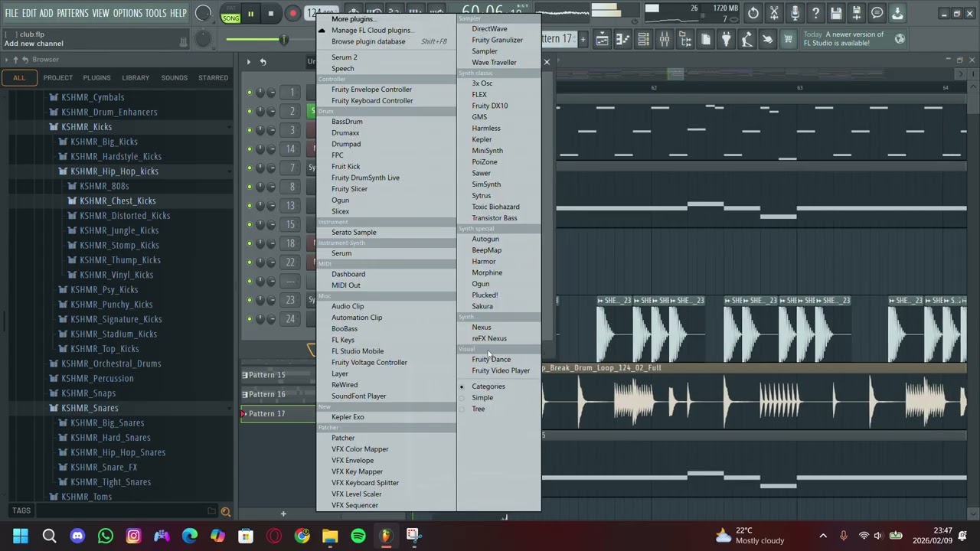980x551 pixels.
Task: Open File Explorer from the taskbar
Action: coord(330,536)
